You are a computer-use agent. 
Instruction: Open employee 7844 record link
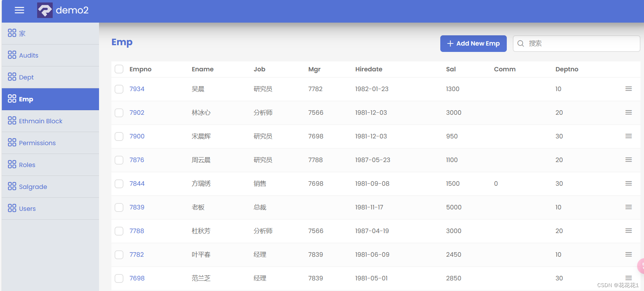tap(137, 184)
